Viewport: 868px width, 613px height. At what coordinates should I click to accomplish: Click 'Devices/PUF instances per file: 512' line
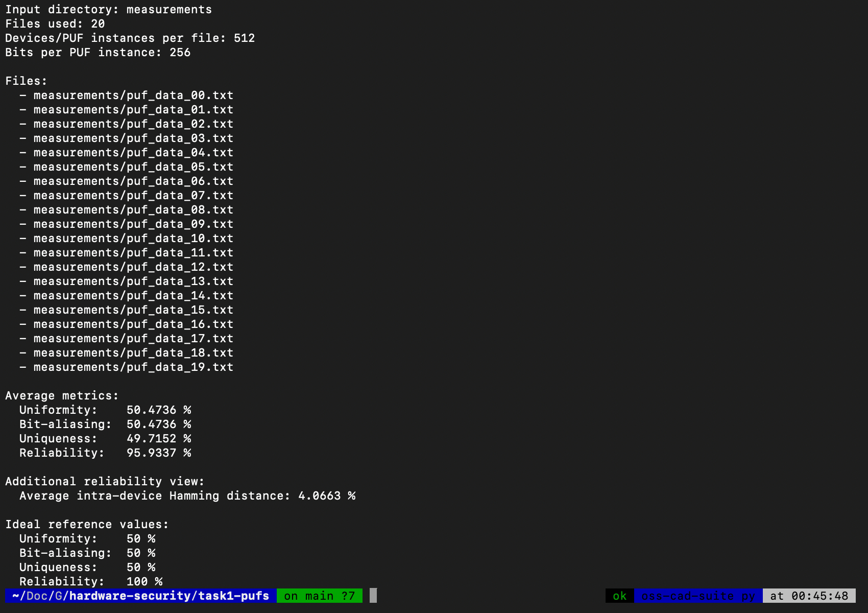click(130, 38)
